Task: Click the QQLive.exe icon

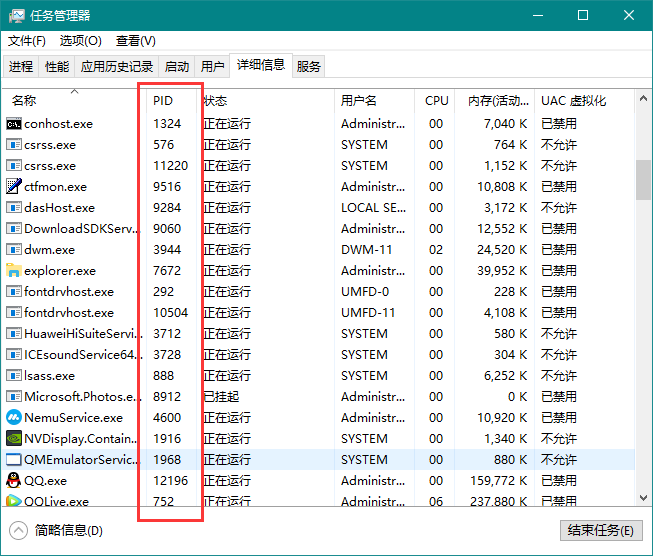Action: click(14, 501)
